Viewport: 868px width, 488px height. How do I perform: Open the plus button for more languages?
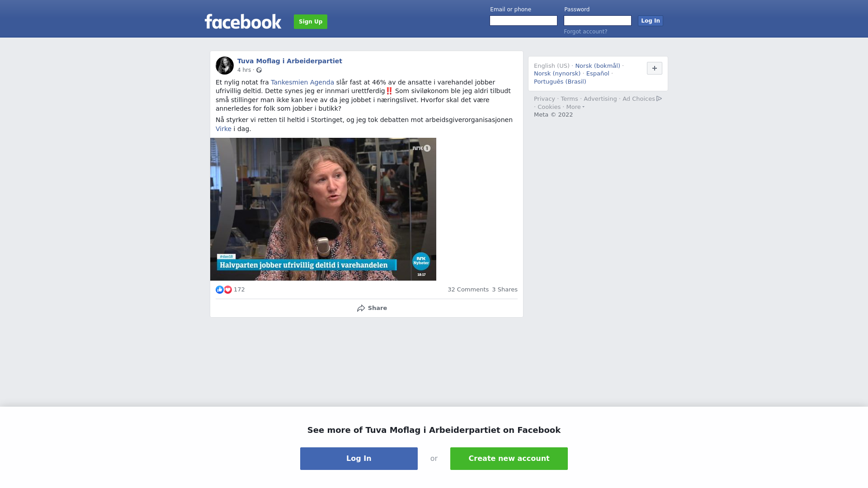(x=654, y=68)
